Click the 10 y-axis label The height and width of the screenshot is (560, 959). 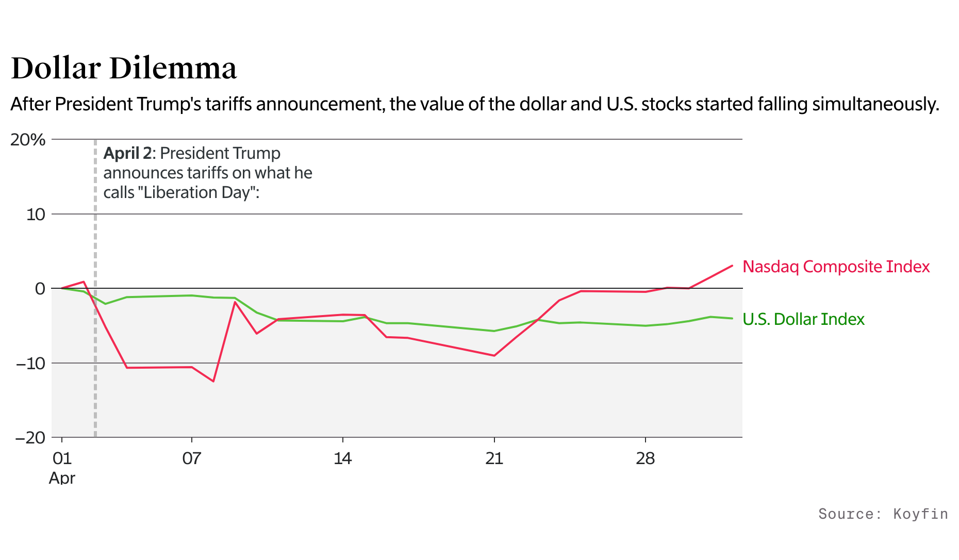(x=36, y=215)
